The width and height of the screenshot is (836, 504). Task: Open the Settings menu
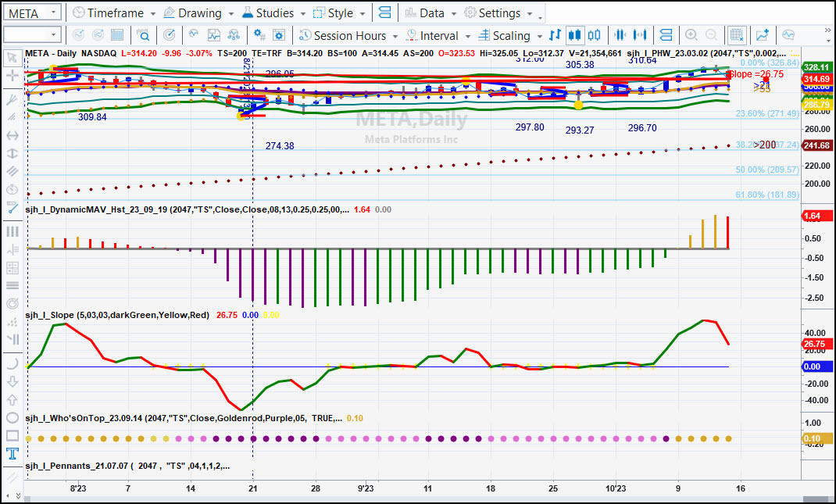[498, 13]
